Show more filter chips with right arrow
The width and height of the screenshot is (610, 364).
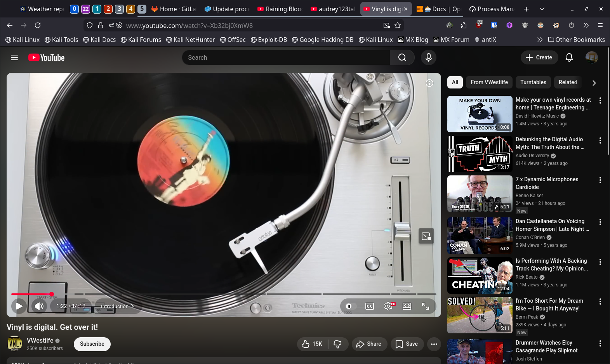[594, 83]
